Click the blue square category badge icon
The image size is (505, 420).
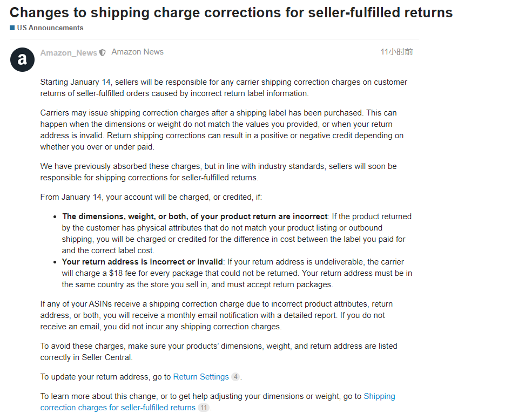pyautogui.click(x=12, y=28)
